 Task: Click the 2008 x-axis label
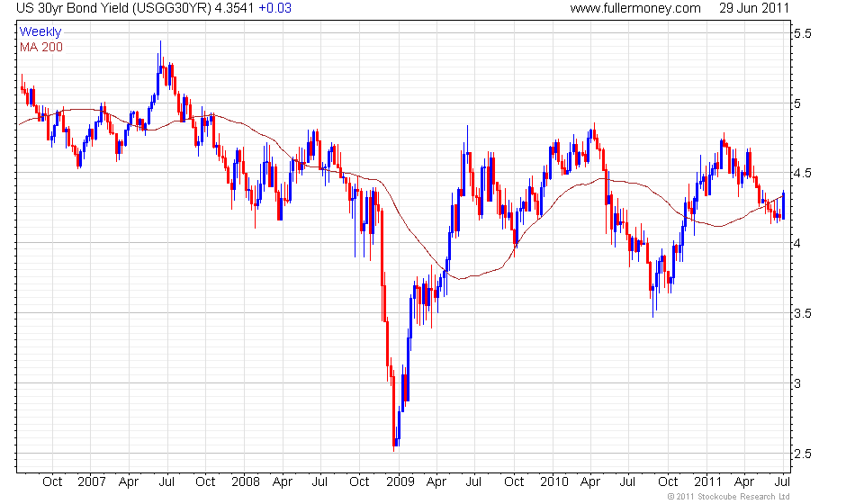click(x=245, y=481)
